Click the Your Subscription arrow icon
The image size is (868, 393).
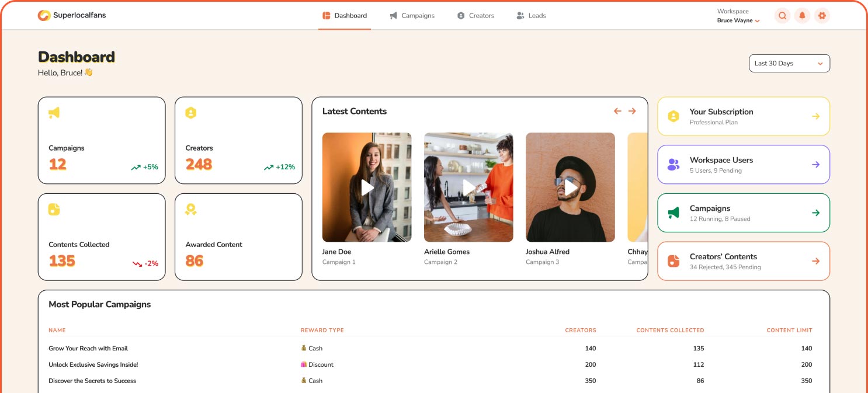pos(815,116)
